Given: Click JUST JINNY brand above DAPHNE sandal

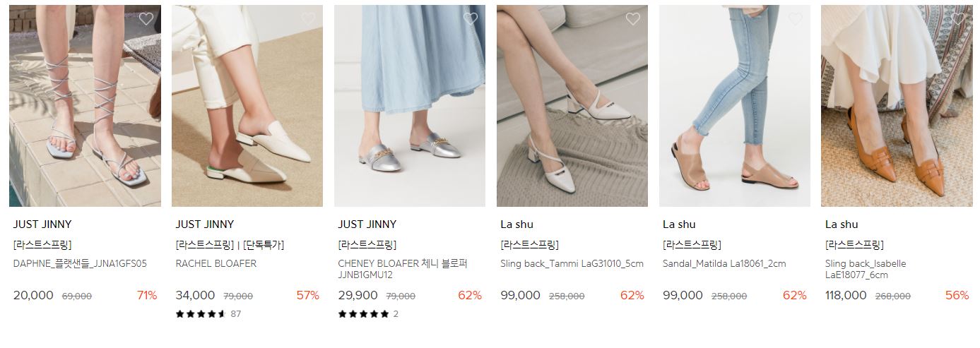Looking at the screenshot, I should (42, 224).
